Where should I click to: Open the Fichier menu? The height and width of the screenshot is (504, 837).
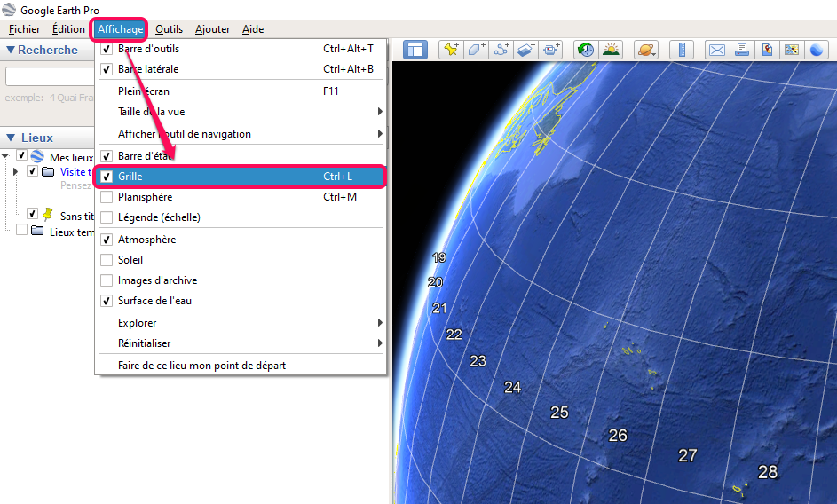point(24,29)
